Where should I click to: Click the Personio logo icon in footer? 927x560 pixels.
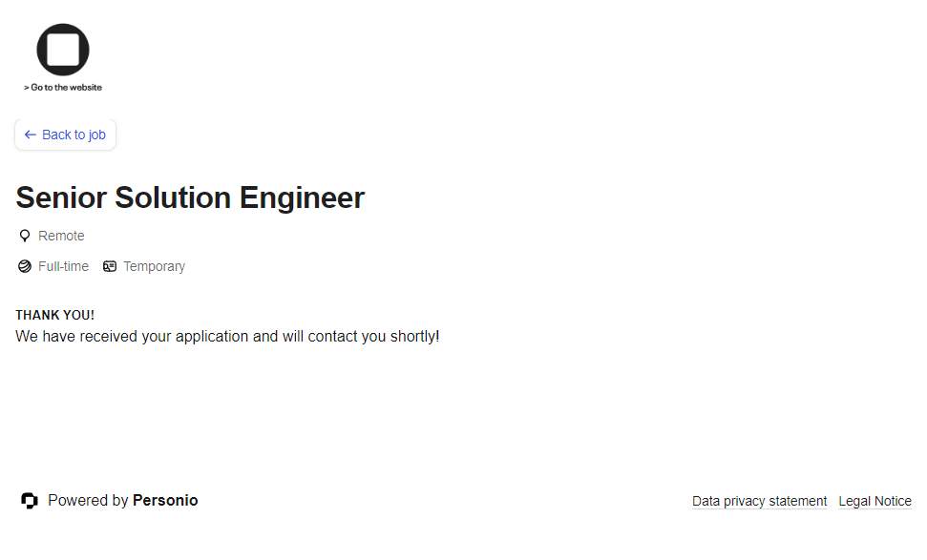[30, 501]
